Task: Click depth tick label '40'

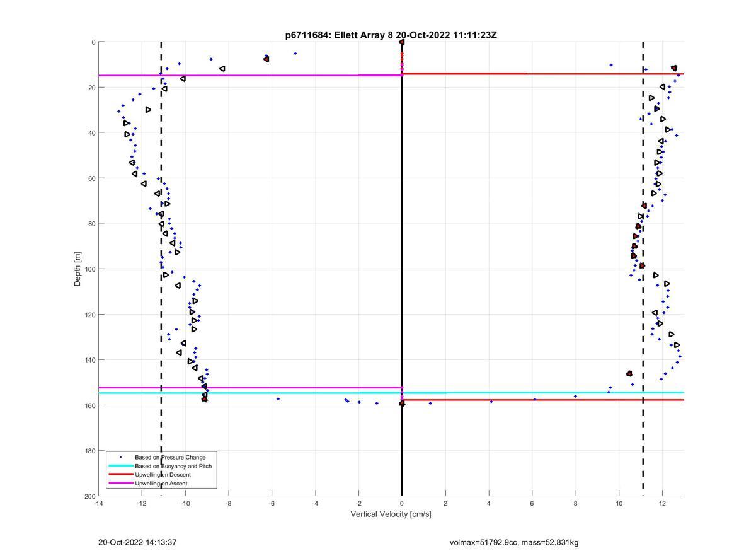Action: click(x=91, y=133)
